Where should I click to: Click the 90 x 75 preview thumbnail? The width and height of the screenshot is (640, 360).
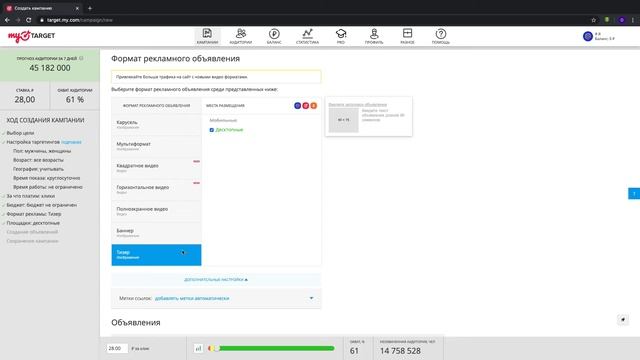pyautogui.click(x=344, y=120)
